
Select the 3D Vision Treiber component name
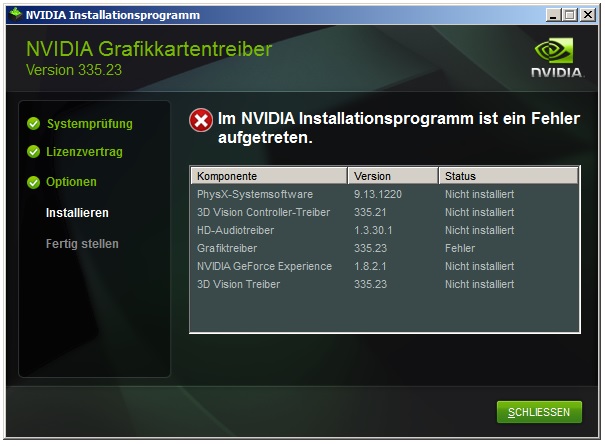click(238, 284)
